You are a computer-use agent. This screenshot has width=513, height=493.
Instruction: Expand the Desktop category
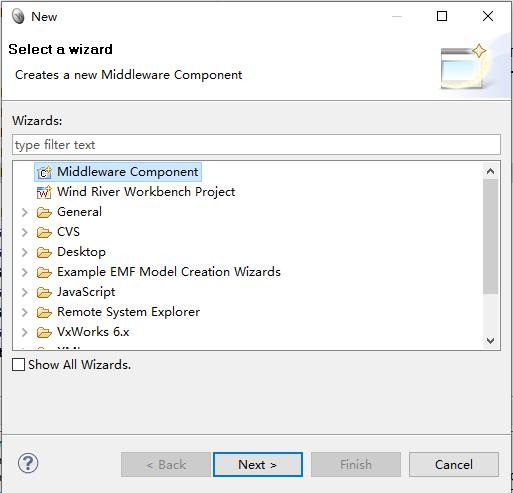(24, 252)
